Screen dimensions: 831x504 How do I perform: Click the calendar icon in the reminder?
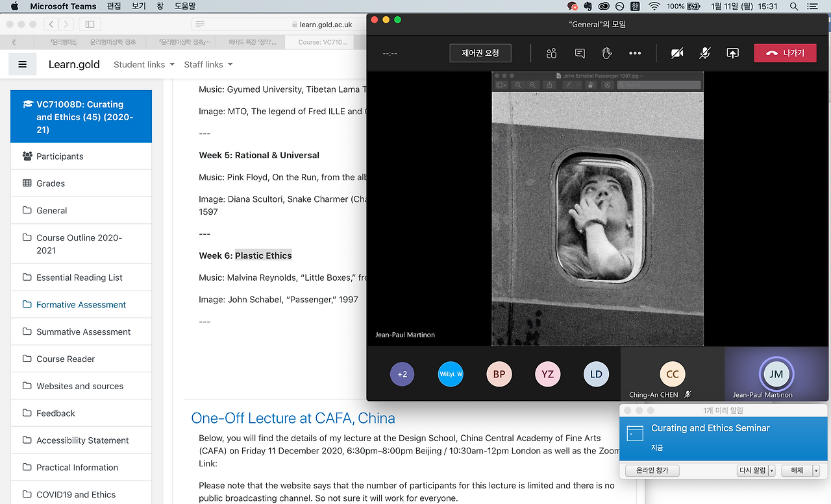pos(634,433)
